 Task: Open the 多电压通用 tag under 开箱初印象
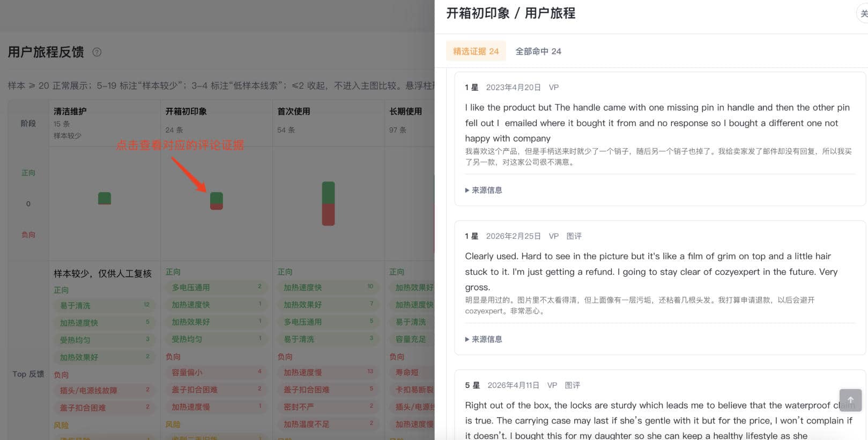click(216, 288)
